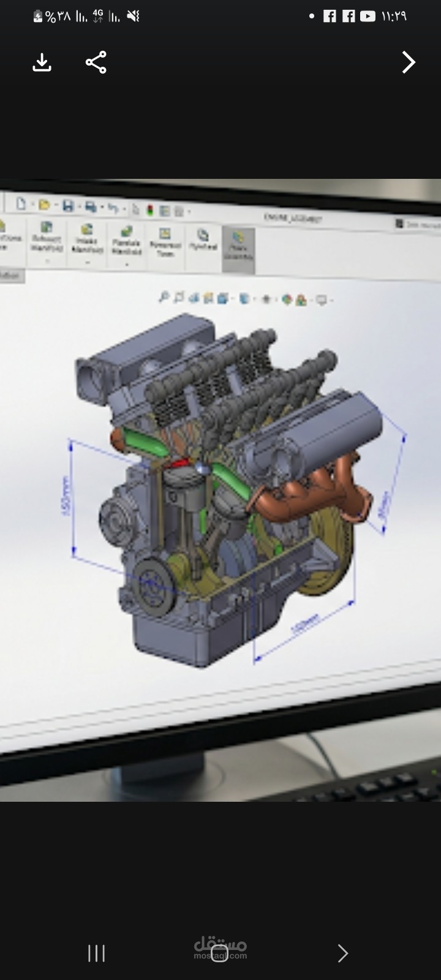
Task: Click the Zoom to Area icon
Action: coord(178,298)
